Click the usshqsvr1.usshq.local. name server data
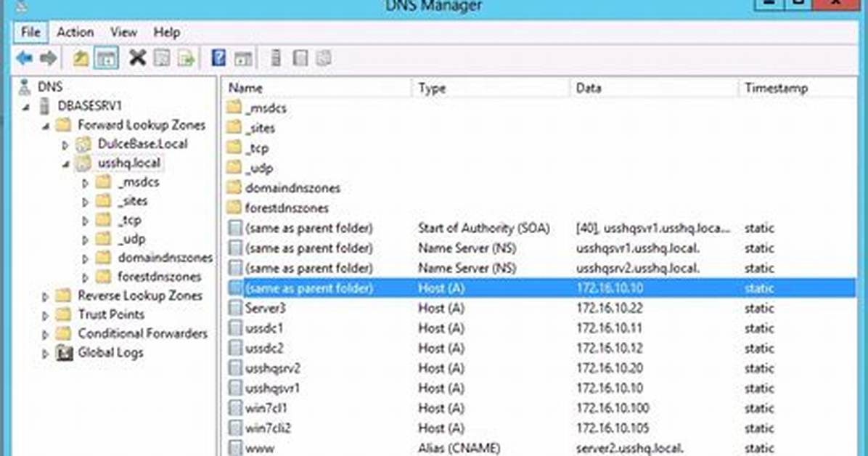The width and height of the screenshot is (868, 456). click(638, 248)
